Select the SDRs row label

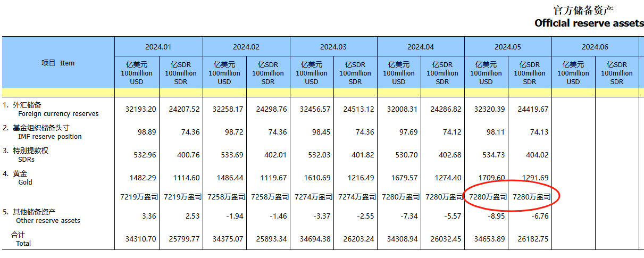27,159
